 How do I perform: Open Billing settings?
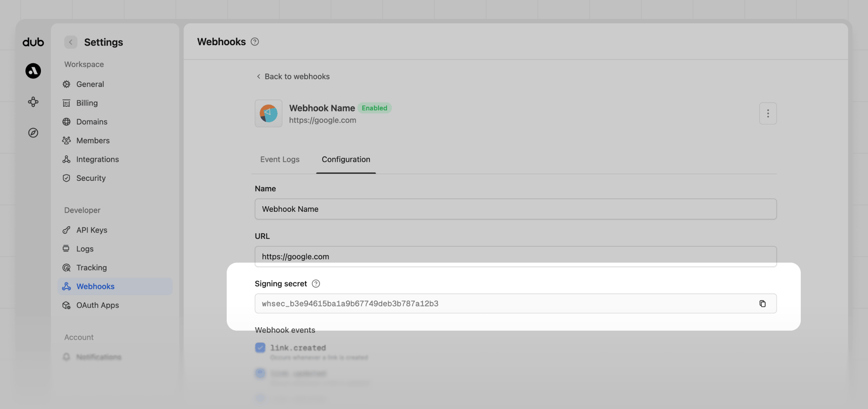click(115, 103)
